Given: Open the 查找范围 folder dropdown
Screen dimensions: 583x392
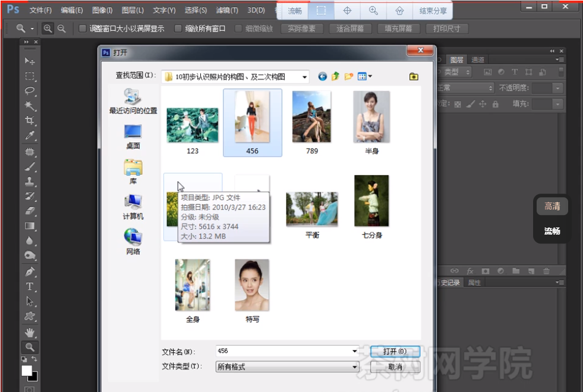Looking at the screenshot, I should click(x=307, y=76).
